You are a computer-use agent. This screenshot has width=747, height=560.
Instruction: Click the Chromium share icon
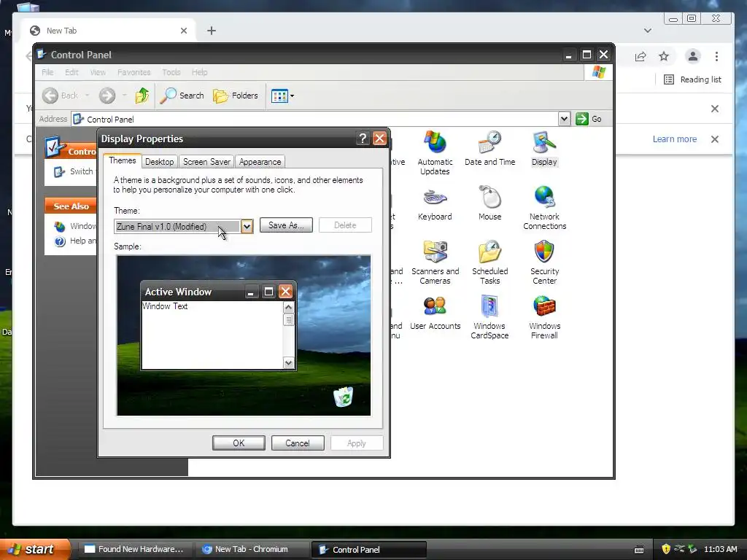tap(640, 57)
